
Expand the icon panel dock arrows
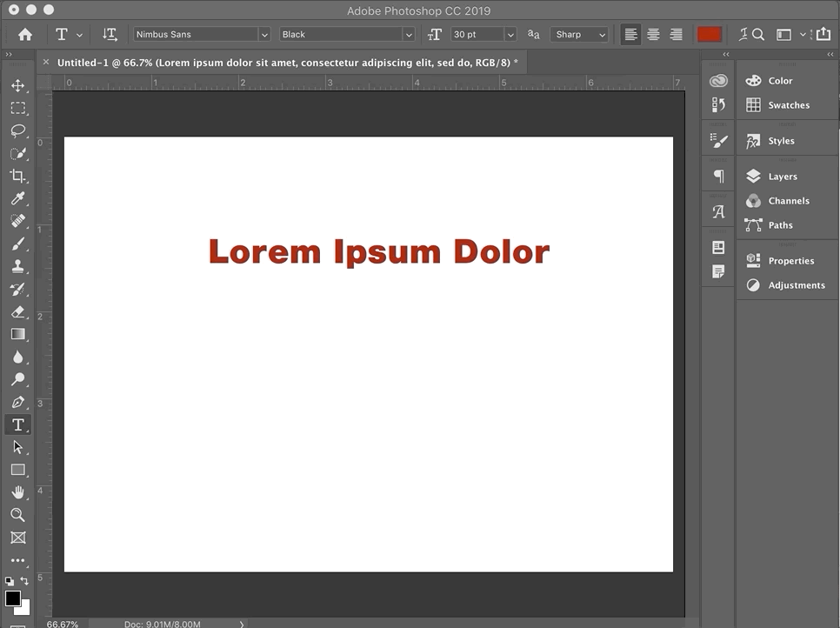pyautogui.click(x=726, y=54)
